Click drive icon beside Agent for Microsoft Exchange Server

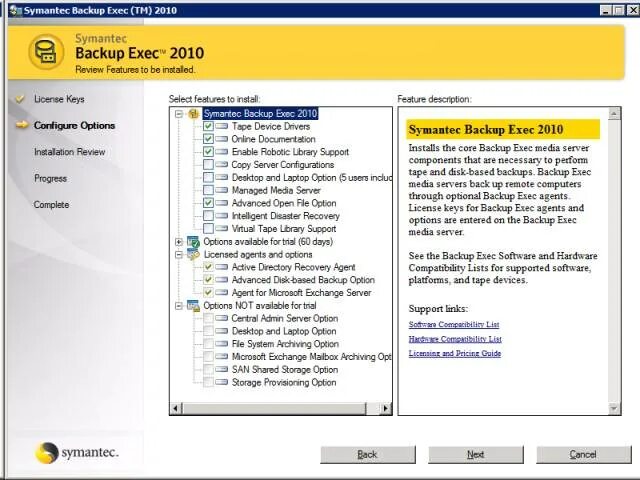click(222, 293)
